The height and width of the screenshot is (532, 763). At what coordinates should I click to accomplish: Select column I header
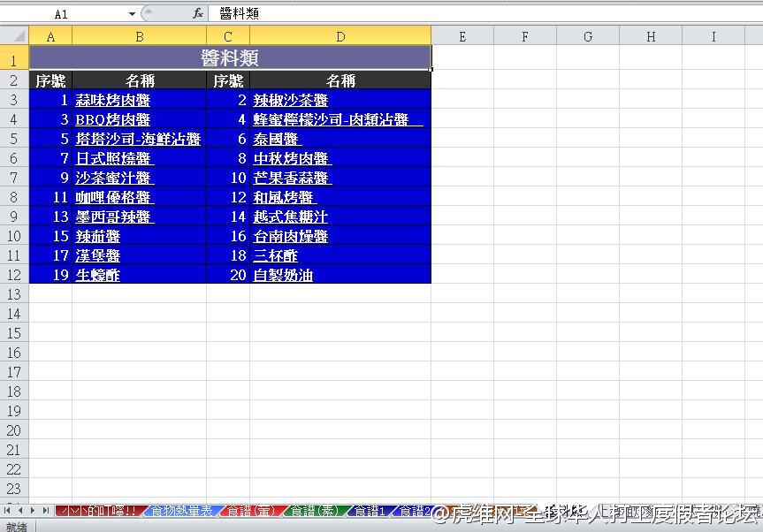[713, 36]
